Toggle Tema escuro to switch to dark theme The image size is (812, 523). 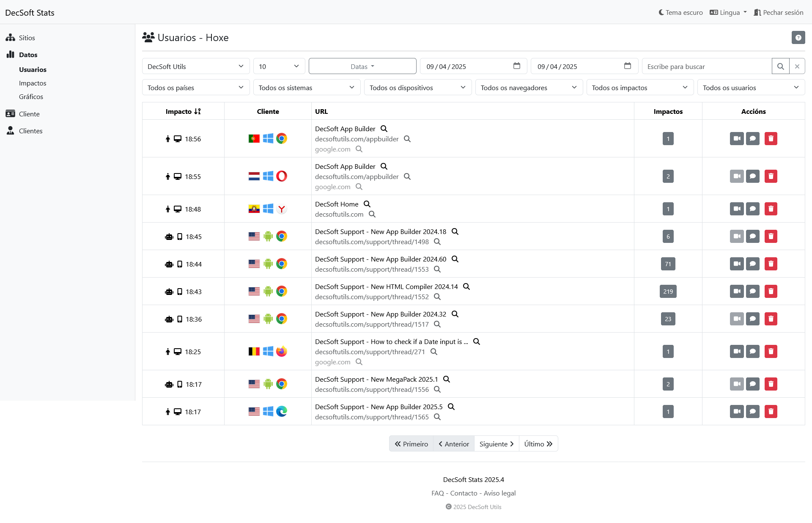click(680, 12)
